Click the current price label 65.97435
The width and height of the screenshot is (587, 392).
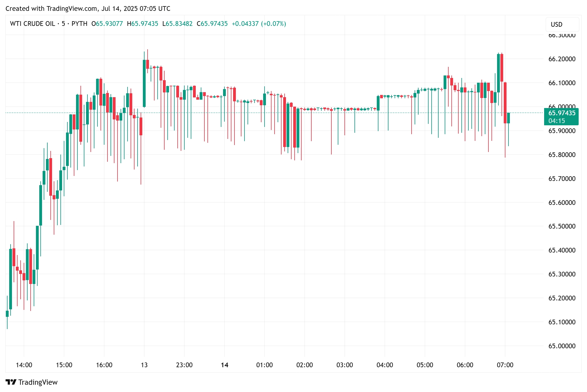point(562,113)
